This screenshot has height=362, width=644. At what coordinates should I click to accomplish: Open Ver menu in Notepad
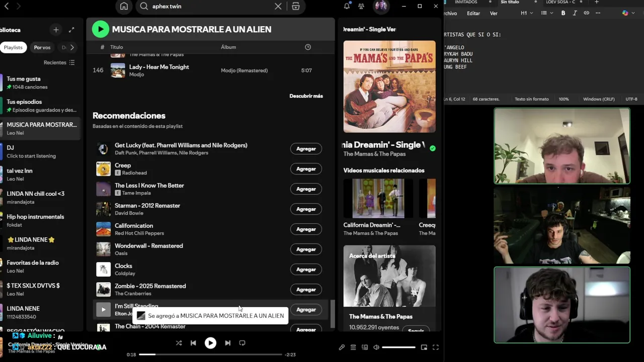[x=494, y=14]
